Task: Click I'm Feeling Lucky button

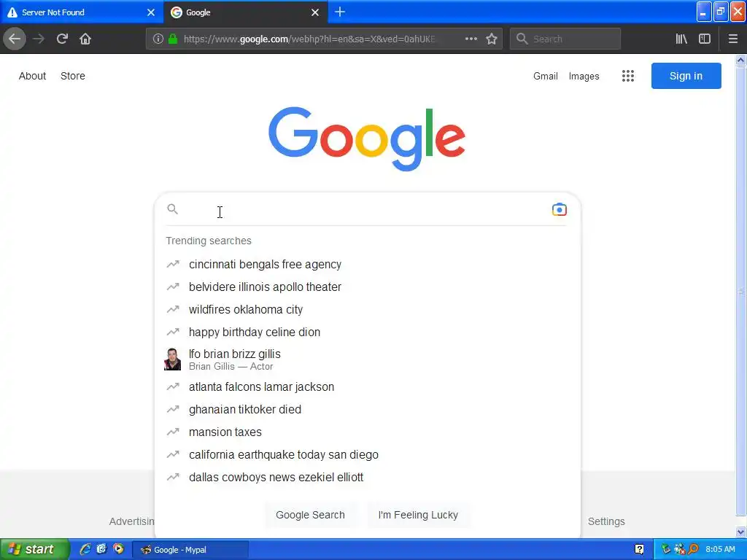Action: [418, 515]
